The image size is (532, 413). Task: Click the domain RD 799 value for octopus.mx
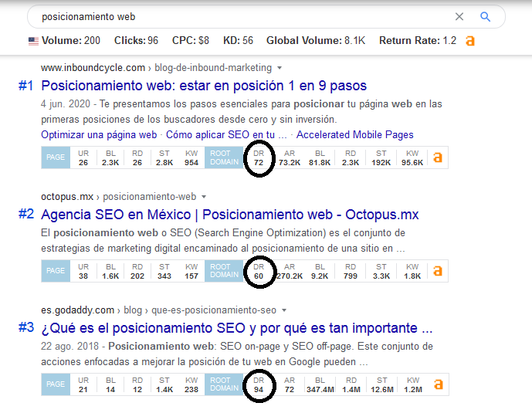tap(351, 276)
